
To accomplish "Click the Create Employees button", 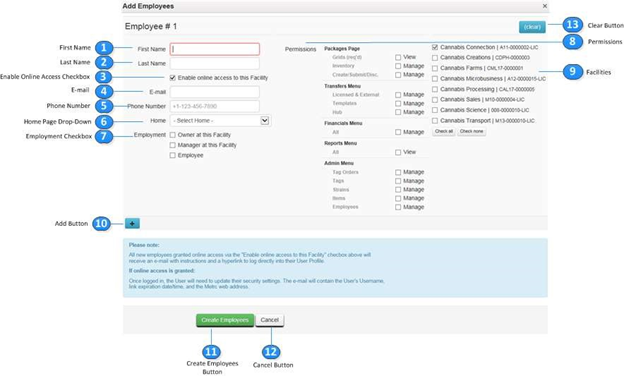I will [x=225, y=320].
